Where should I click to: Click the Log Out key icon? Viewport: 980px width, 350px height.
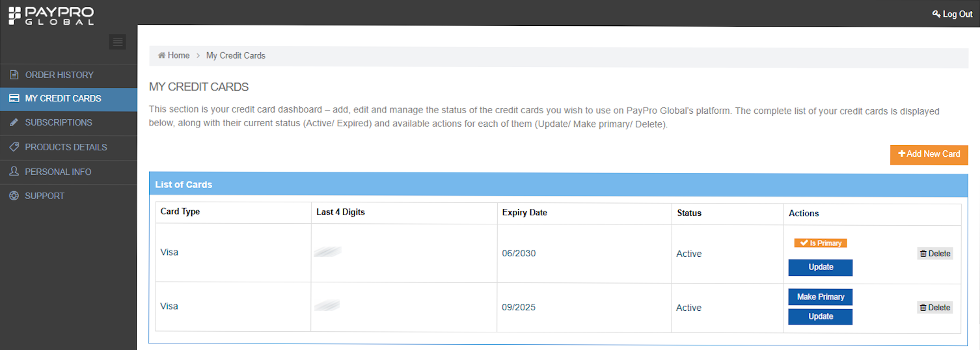click(936, 14)
